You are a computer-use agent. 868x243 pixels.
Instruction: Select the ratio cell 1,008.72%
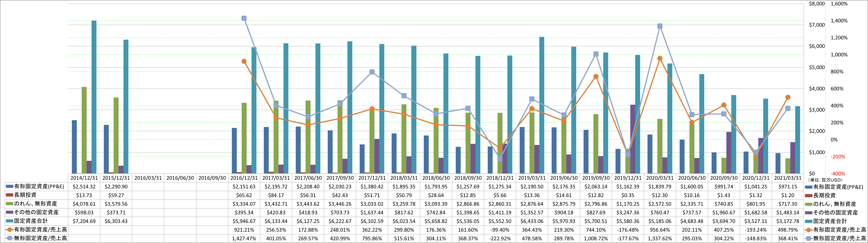pyautogui.click(x=596, y=238)
